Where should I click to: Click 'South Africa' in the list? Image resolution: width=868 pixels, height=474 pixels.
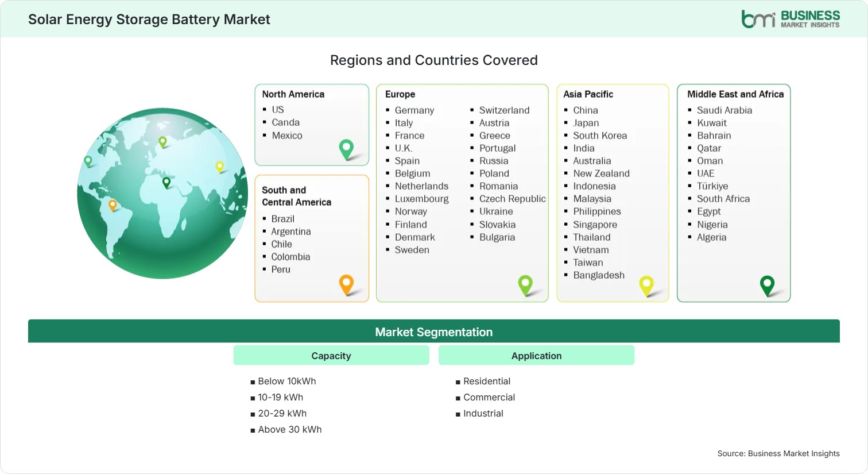click(723, 199)
